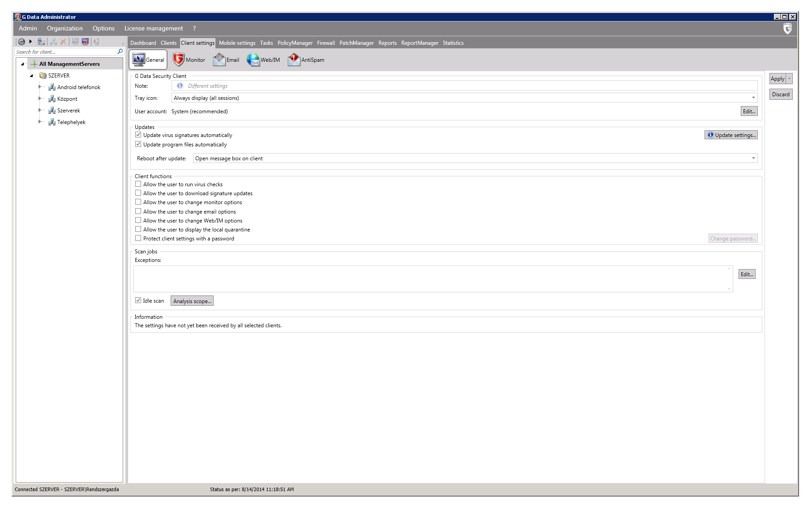Click the mobile phone toolbar icon
Screen dimensions: 812x505
coord(96,42)
